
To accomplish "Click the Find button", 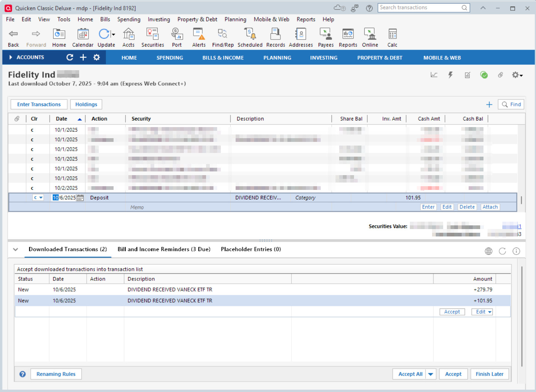I will (x=511, y=105).
